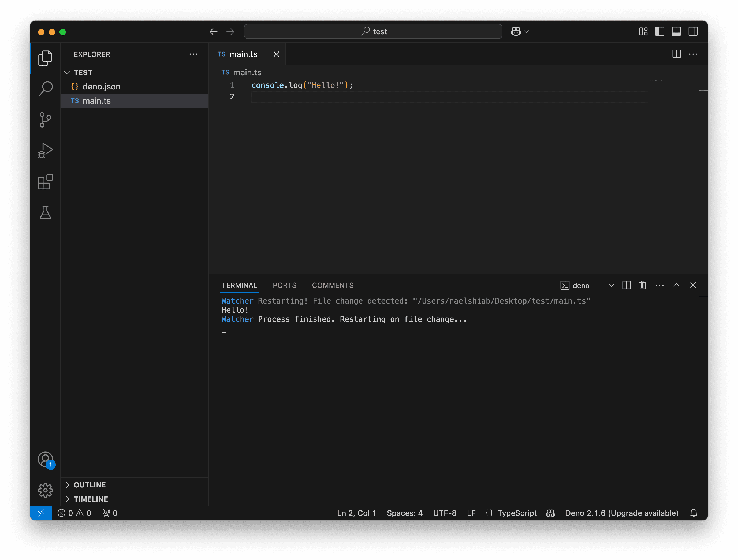Screen dimensions: 738x560
Task: Open the Copilot status bar icon
Action: (x=550, y=513)
